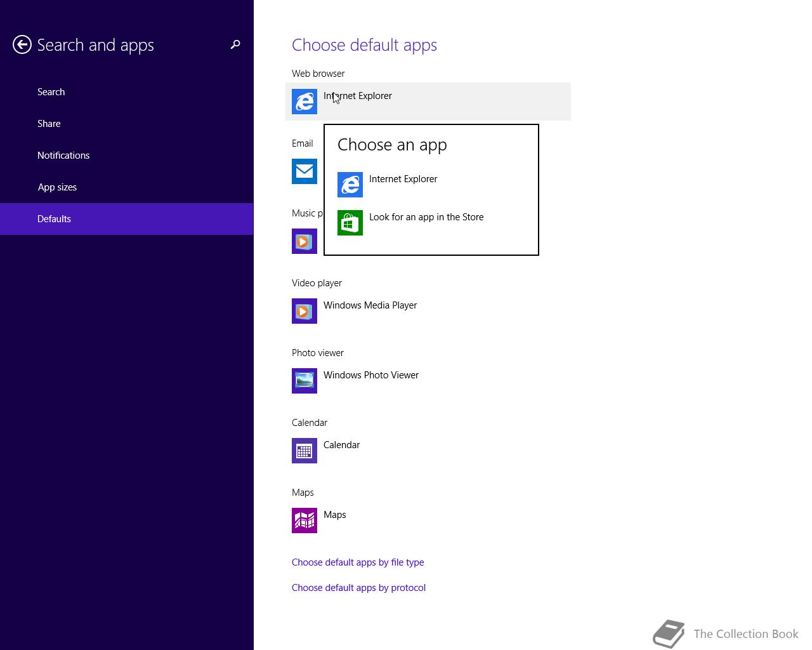Change the Maps default app label
The height and width of the screenshot is (650, 812).
pos(334,515)
